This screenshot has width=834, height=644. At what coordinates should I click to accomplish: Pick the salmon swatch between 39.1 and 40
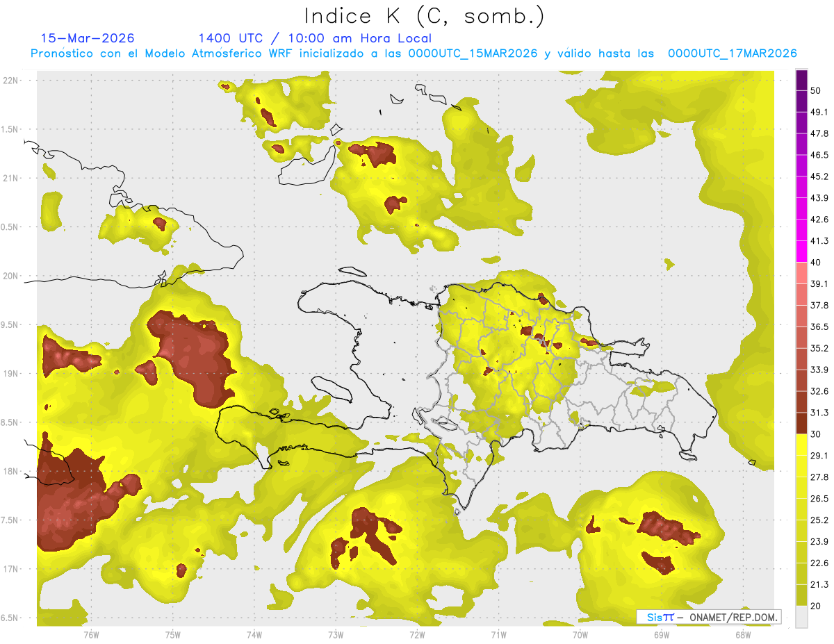coord(802,273)
